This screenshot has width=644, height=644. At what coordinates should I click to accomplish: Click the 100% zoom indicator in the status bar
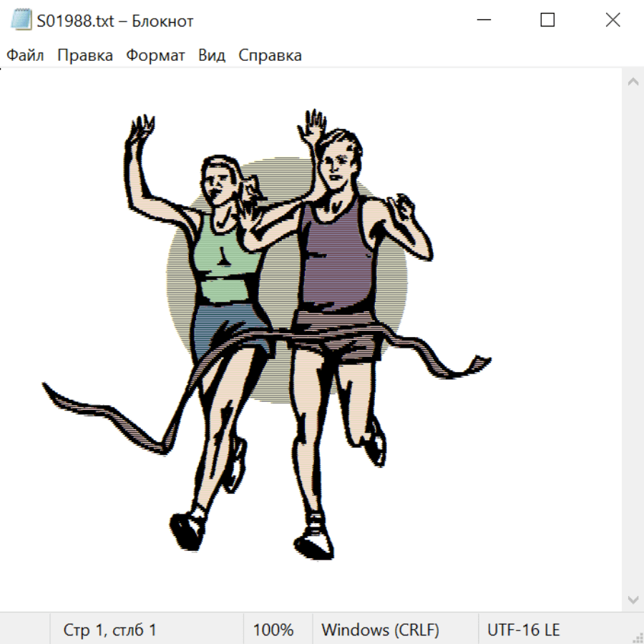(x=273, y=630)
